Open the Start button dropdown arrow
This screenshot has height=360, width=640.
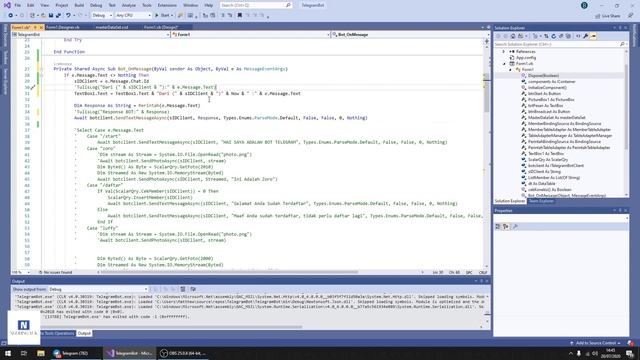(172, 16)
